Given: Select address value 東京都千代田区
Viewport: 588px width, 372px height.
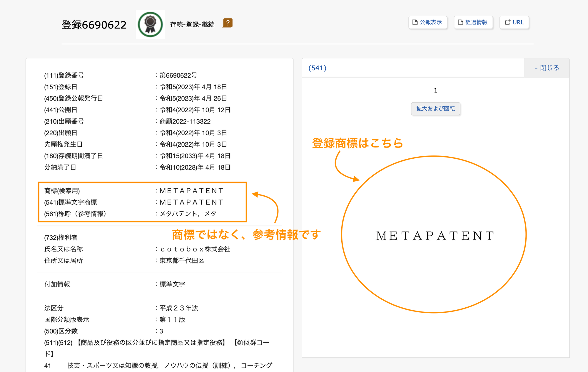Looking at the screenshot, I should pos(182,261).
